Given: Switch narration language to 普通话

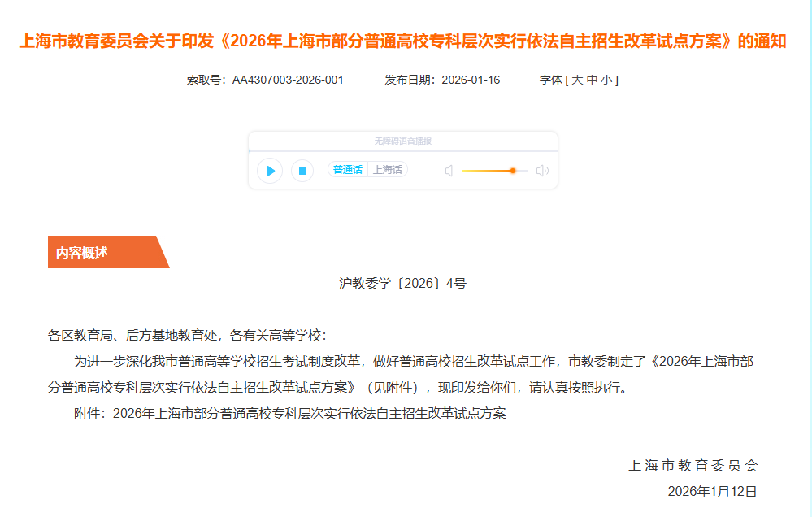Looking at the screenshot, I should (x=348, y=170).
